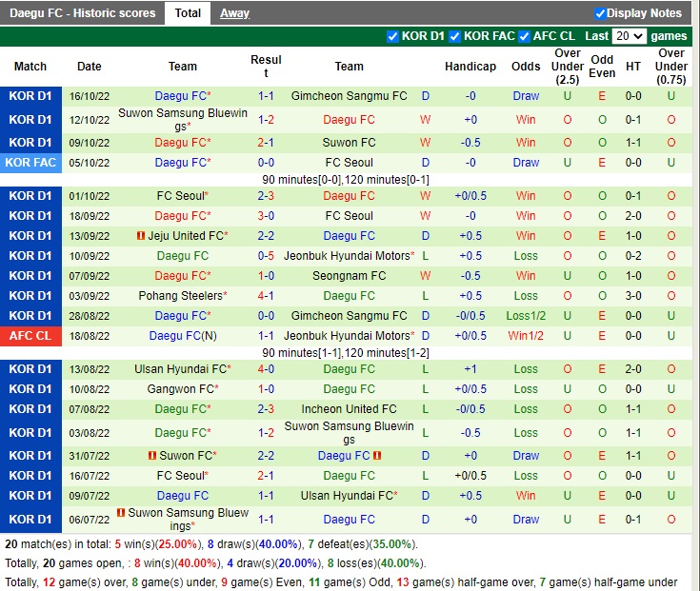Open the Gimcheon Sangmu FC team link on 16/10/22
700x591 pixels.
(x=349, y=96)
